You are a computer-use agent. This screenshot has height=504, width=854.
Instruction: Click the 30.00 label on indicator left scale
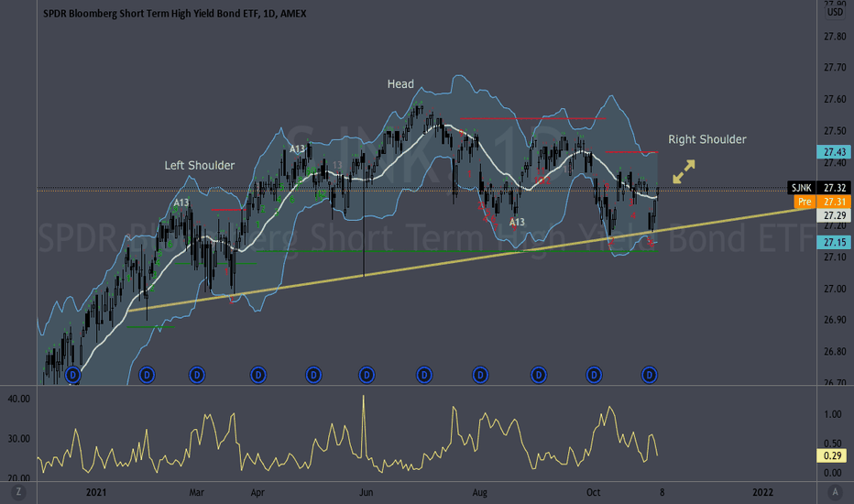[x=18, y=439]
